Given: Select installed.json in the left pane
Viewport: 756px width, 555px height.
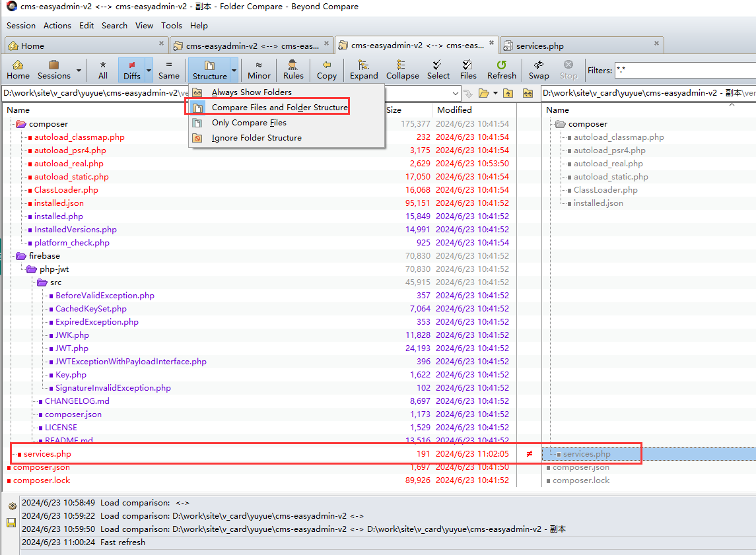Looking at the screenshot, I should tap(59, 203).
